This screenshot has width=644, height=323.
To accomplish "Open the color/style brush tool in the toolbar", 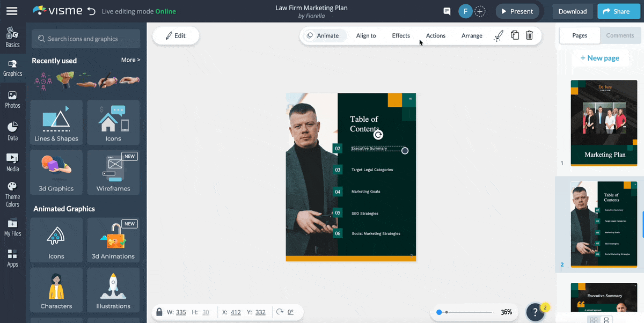I will coord(498,35).
